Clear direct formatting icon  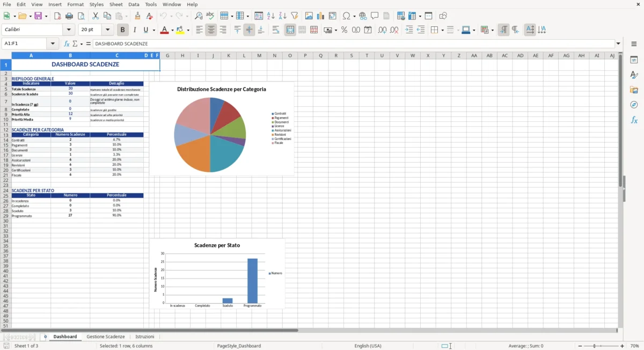pos(150,16)
